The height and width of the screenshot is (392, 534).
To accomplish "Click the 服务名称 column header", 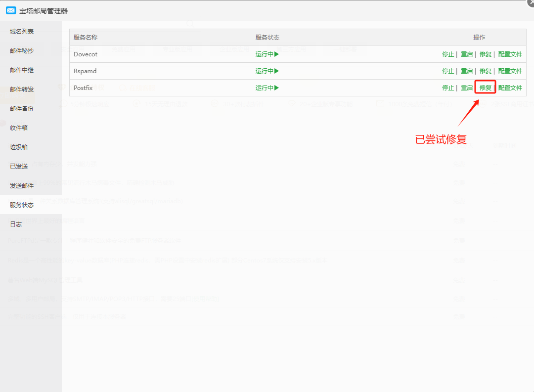I will coord(86,38).
